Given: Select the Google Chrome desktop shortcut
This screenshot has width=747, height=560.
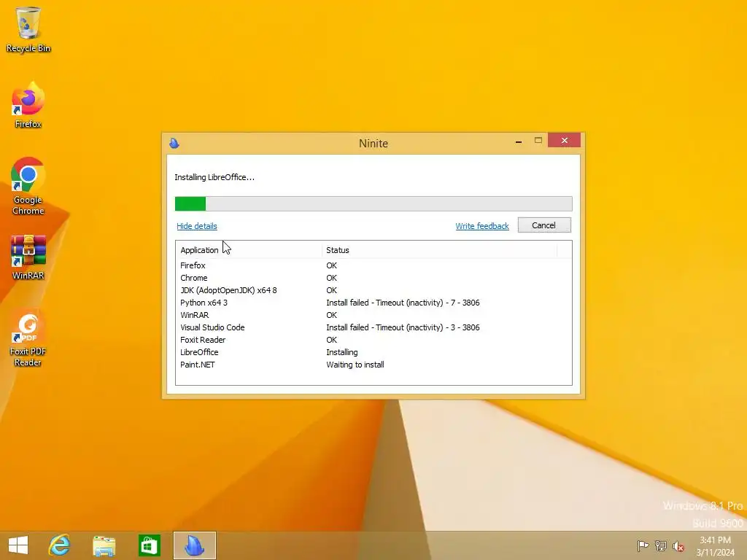Looking at the screenshot, I should [x=28, y=186].
